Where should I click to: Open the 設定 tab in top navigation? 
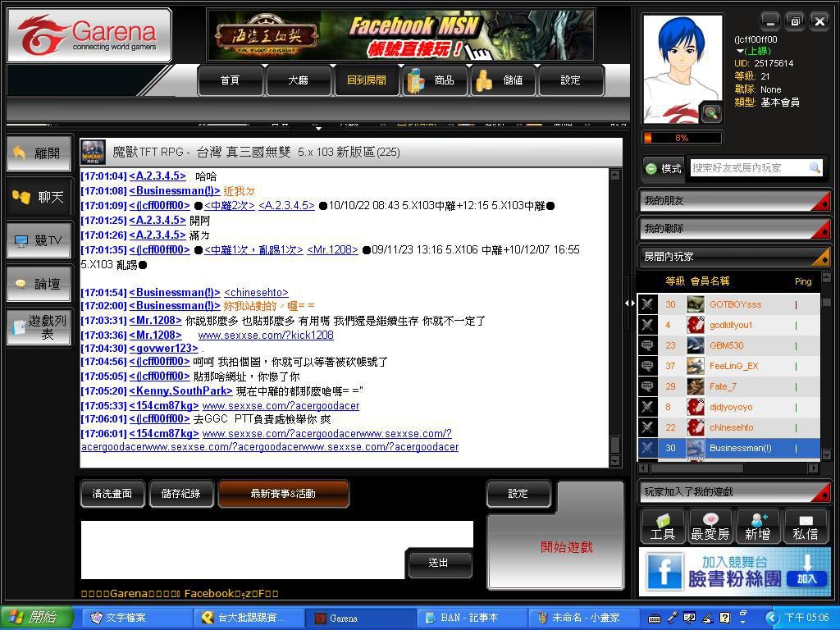coord(571,80)
